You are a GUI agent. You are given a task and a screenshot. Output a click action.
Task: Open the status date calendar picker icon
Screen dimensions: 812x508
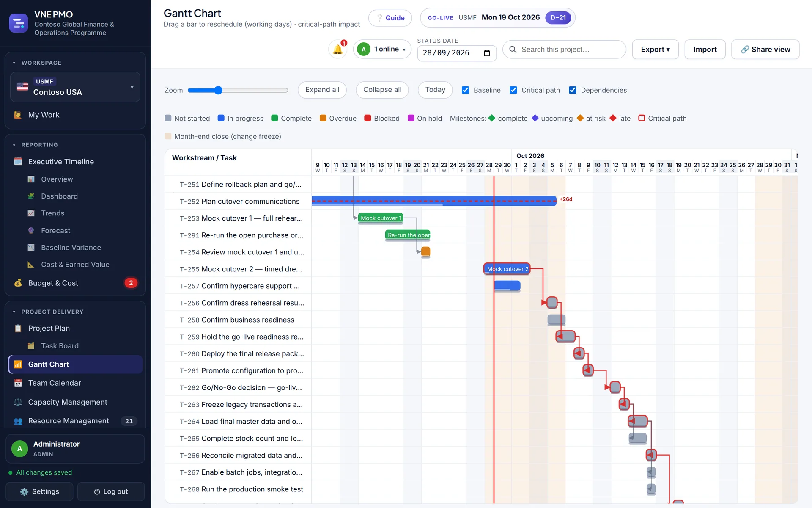point(487,53)
